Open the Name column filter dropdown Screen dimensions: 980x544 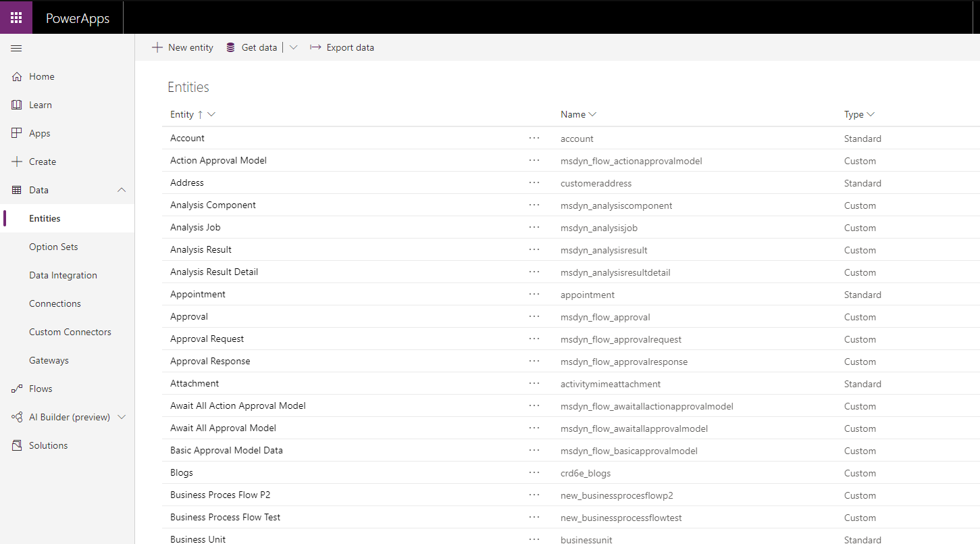pos(592,115)
